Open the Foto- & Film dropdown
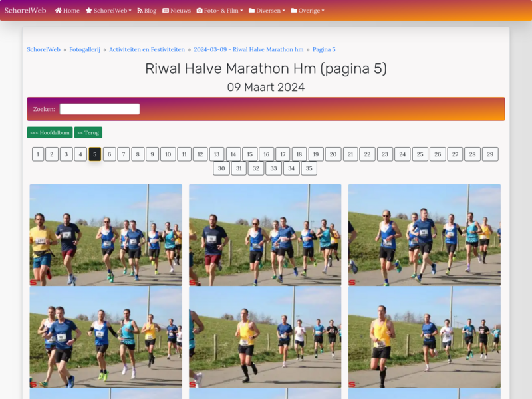 (x=220, y=11)
